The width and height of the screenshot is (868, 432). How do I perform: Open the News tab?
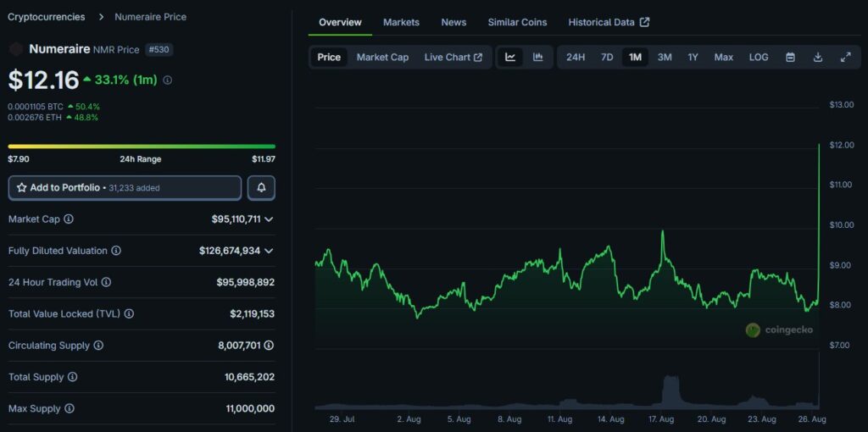453,22
